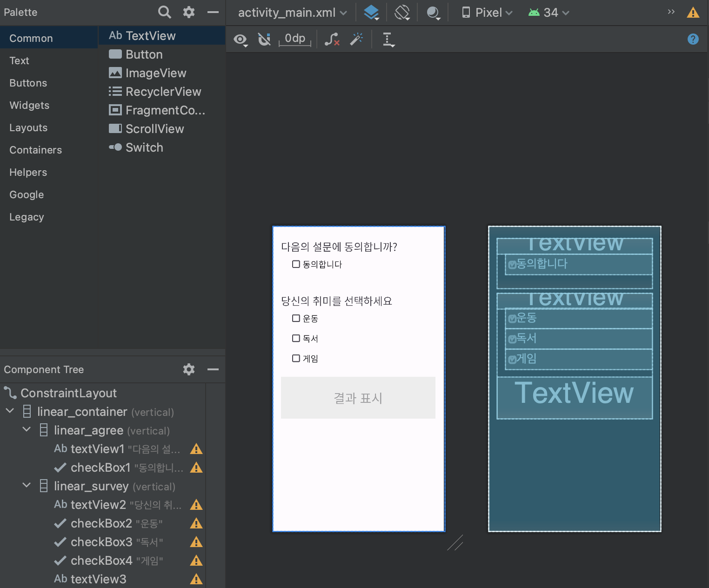Image resolution: width=709 pixels, height=588 pixels.
Task: Select Layouts palette category
Action: 49,127
